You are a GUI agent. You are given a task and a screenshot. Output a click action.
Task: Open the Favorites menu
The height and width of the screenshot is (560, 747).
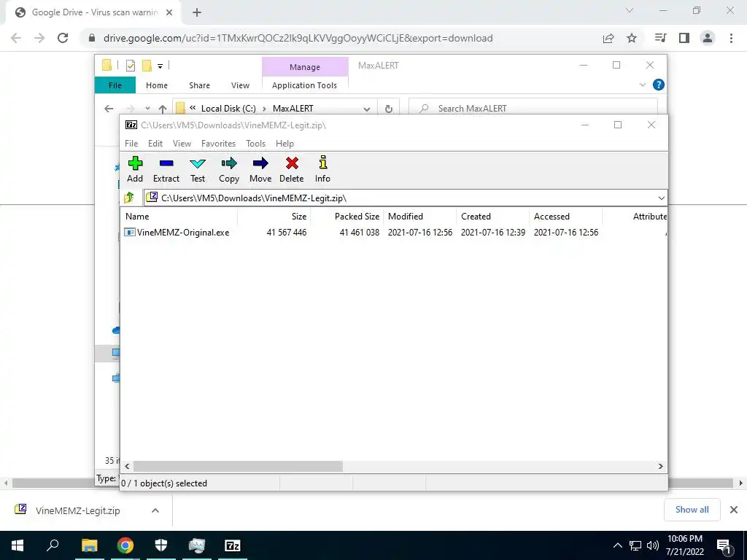click(218, 144)
